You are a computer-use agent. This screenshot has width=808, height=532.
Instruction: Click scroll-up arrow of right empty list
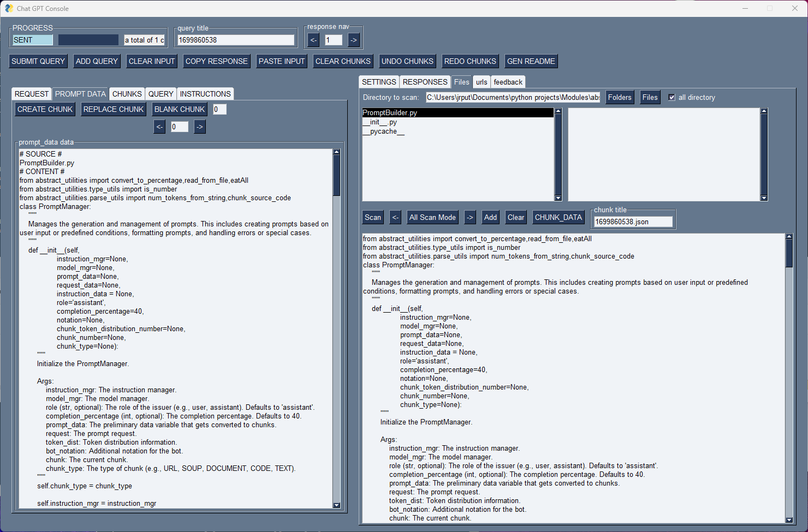(x=764, y=111)
